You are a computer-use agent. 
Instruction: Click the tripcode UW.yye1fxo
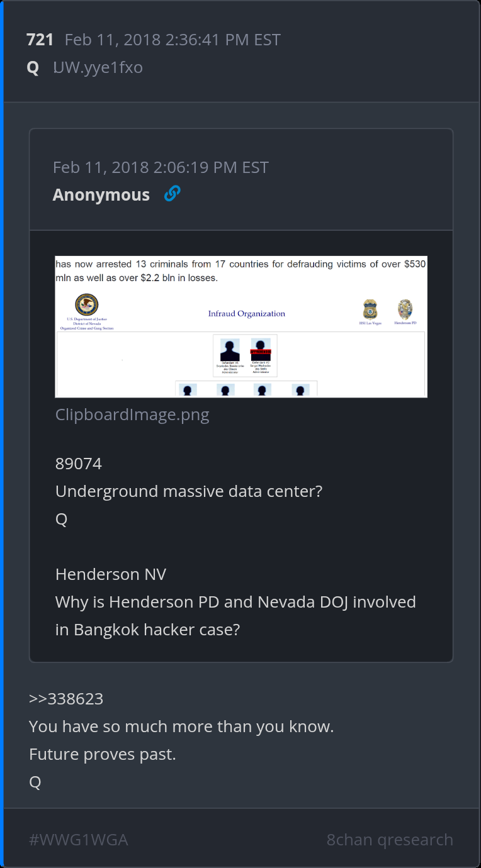coord(98,67)
